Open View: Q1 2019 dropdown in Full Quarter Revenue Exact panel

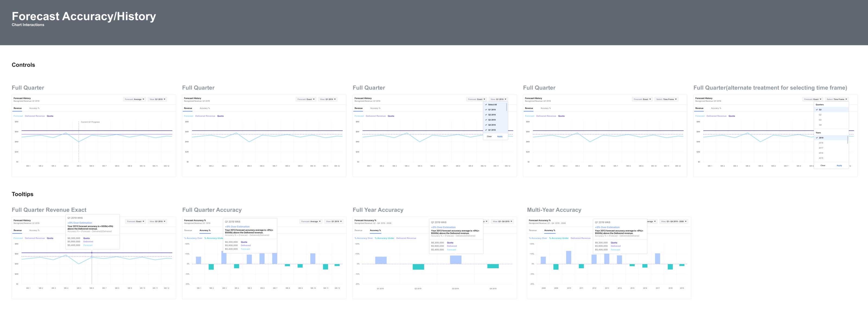click(x=157, y=222)
